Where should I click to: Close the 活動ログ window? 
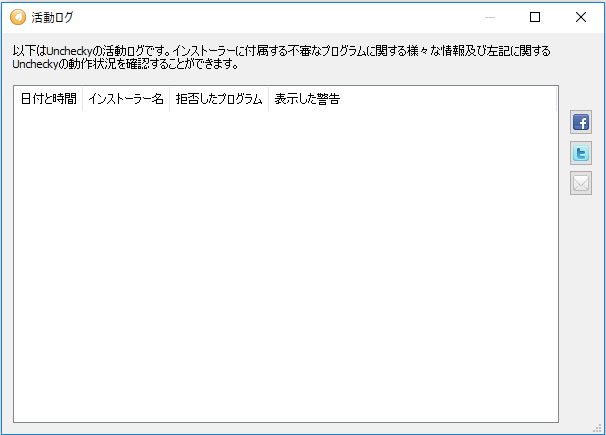coord(581,17)
